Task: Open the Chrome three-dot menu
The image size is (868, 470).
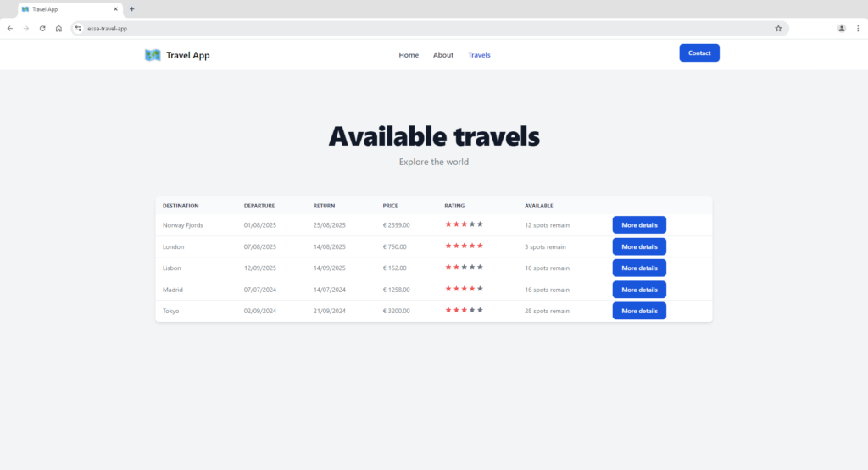Action: (858, 28)
